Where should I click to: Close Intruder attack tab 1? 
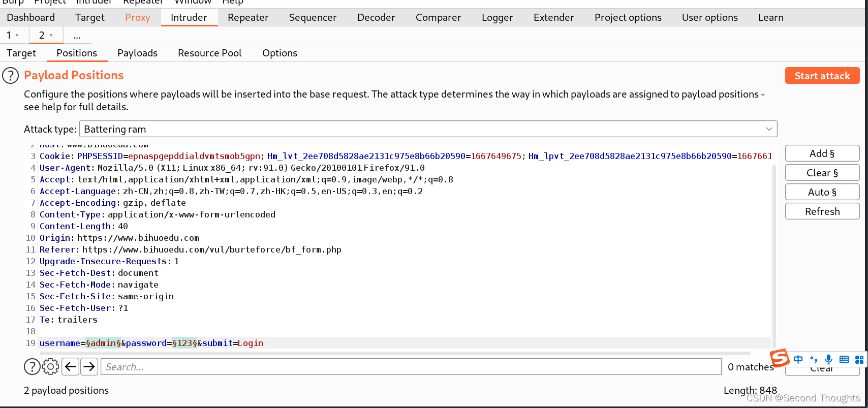17,36
